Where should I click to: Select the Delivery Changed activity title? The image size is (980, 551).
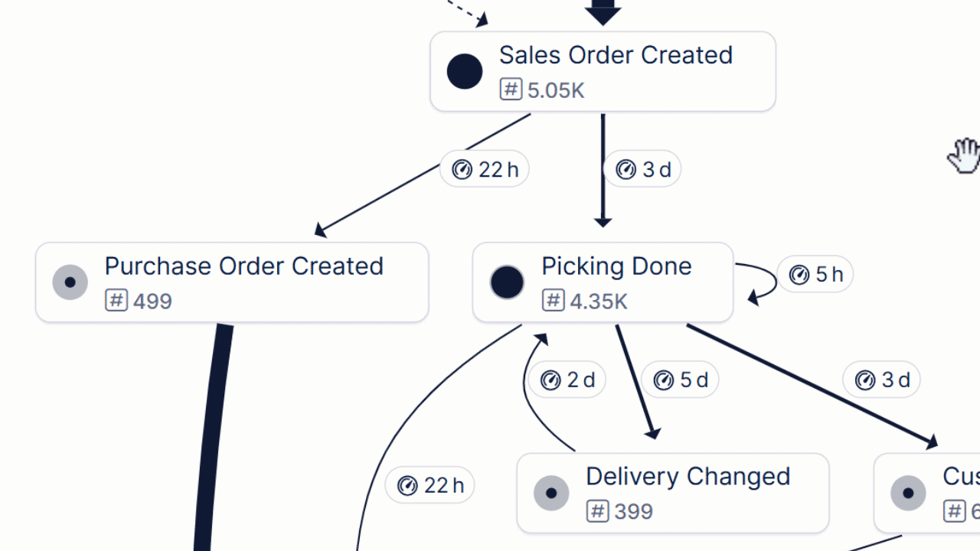pyautogui.click(x=688, y=476)
